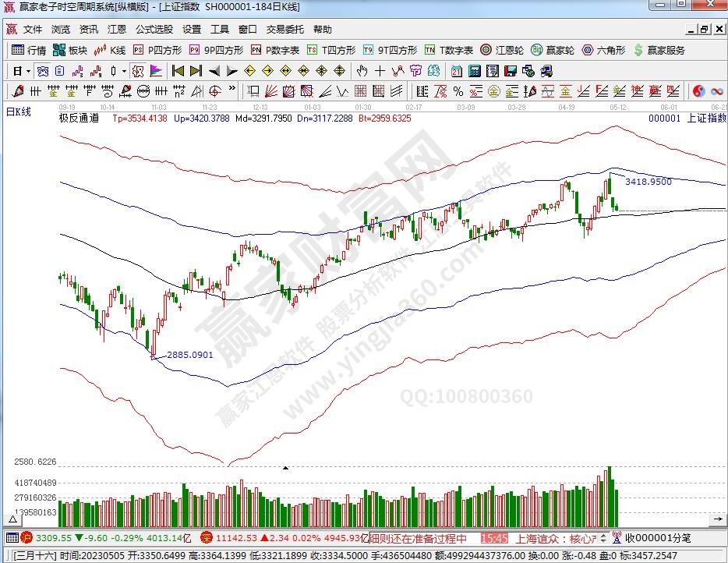This screenshot has height=563, width=728.
Task: Open the calendar icon in toolbar
Action: (x=456, y=71)
